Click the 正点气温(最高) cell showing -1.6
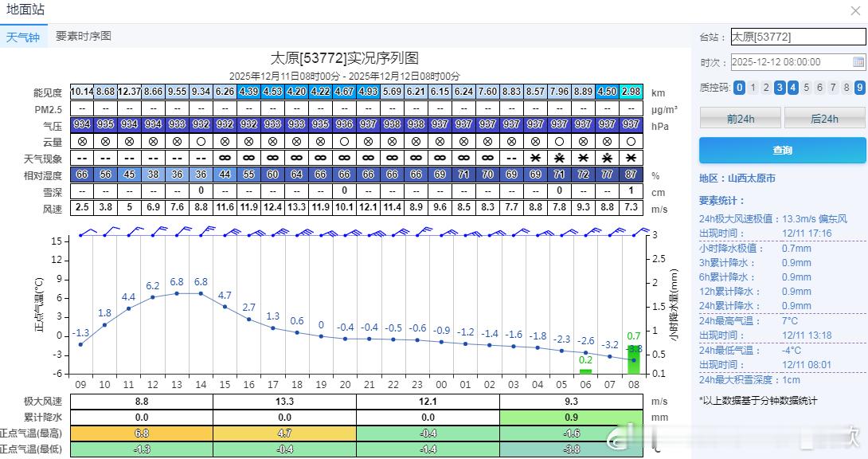 (x=571, y=433)
